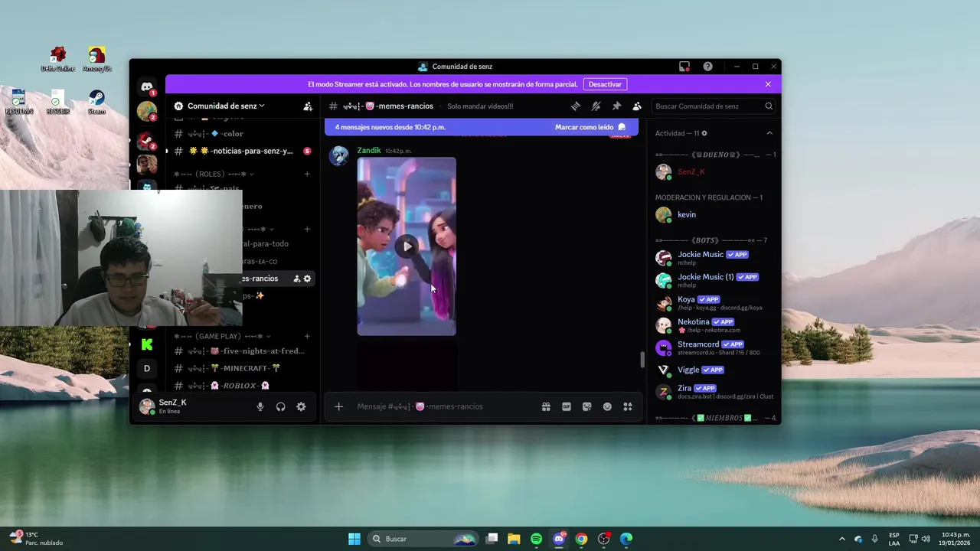Open the Steam desktop shortcut

(96, 102)
